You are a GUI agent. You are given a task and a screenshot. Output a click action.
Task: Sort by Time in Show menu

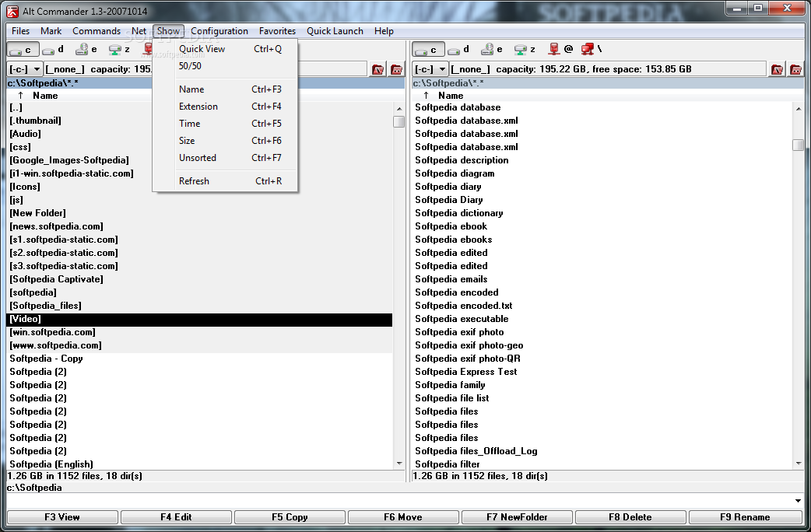coord(226,123)
